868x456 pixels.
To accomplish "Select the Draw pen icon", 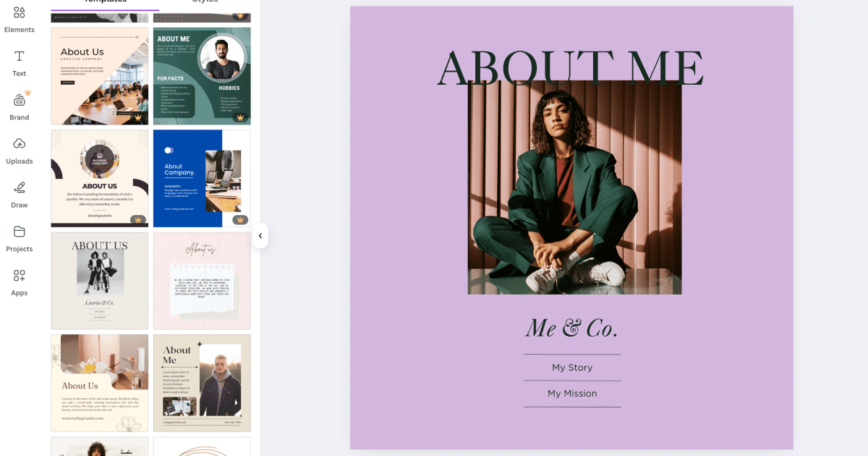I will click(x=20, y=187).
